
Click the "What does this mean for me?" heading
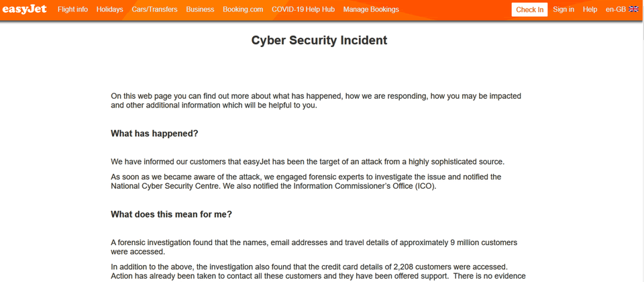[x=171, y=215]
